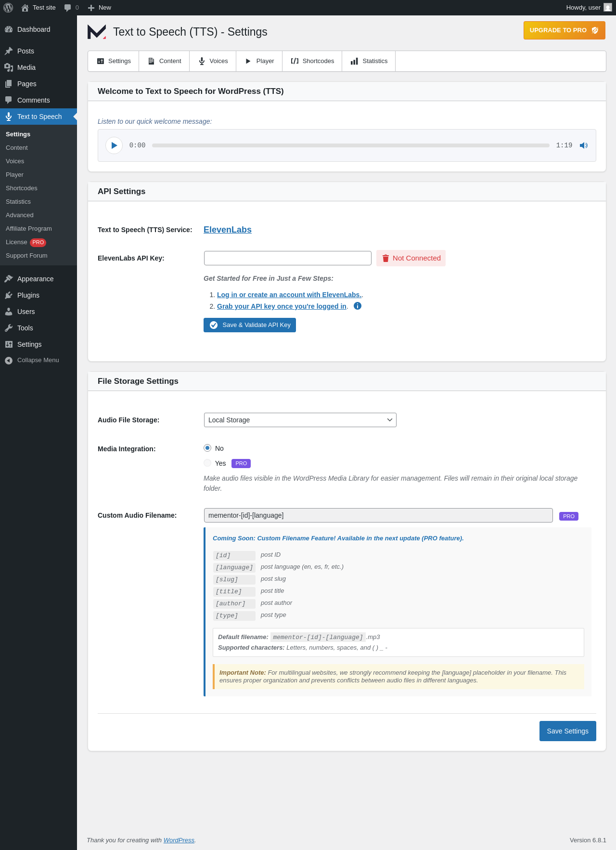Click the Not Connected trash status button
The width and height of the screenshot is (616, 850).
pyautogui.click(x=411, y=258)
